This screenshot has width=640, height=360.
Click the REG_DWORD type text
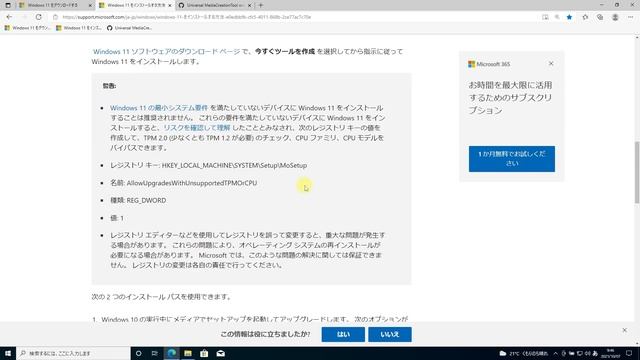click(x=146, y=200)
